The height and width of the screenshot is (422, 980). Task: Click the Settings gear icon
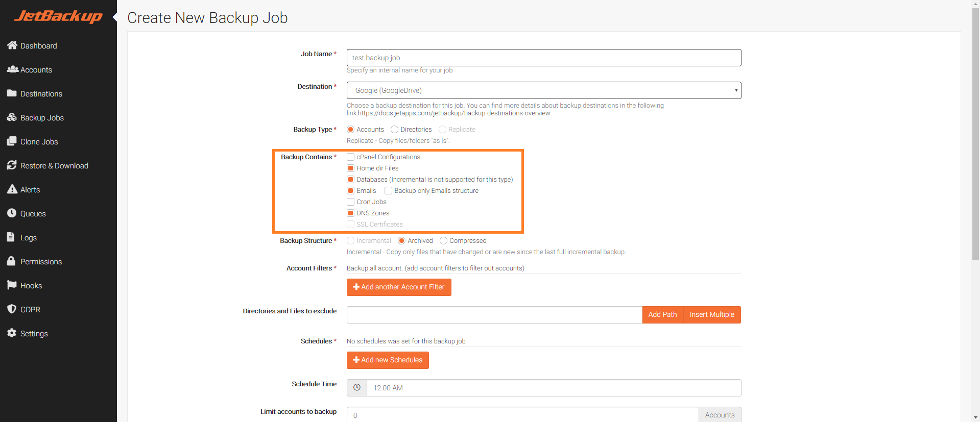[12, 333]
